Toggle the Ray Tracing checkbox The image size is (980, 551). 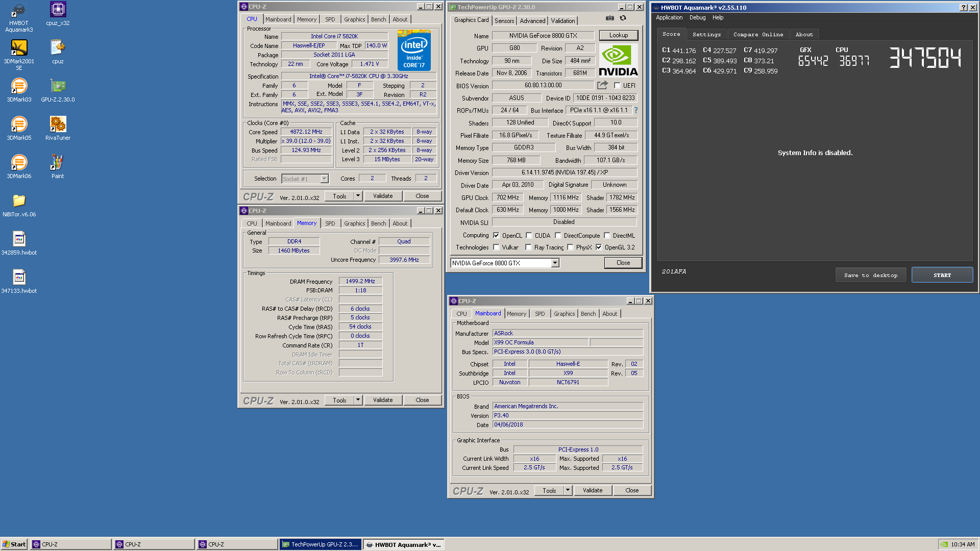(x=529, y=247)
